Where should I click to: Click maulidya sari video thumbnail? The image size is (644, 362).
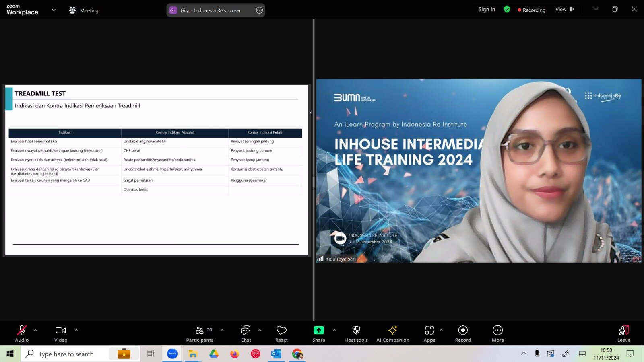coord(479,171)
